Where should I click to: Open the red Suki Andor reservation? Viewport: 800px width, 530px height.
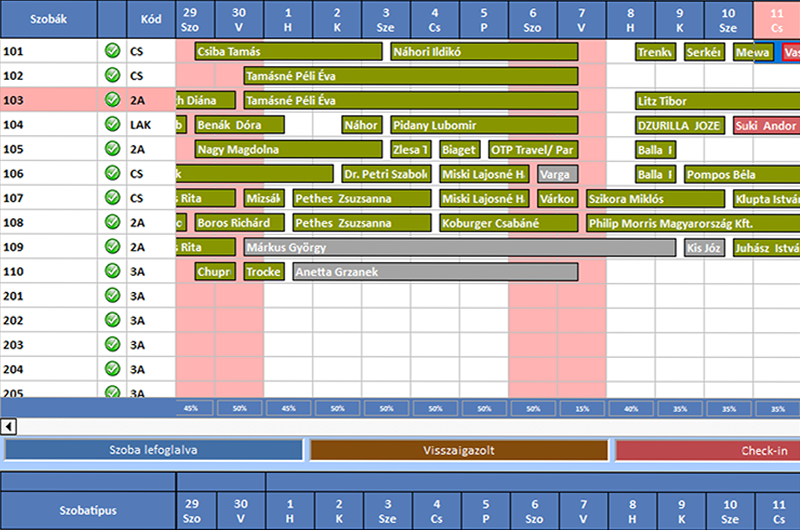(x=765, y=125)
